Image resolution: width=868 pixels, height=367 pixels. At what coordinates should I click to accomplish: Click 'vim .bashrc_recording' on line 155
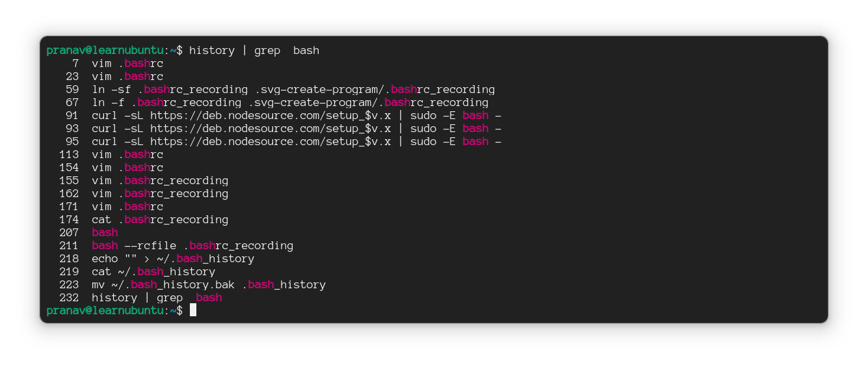[x=160, y=180]
